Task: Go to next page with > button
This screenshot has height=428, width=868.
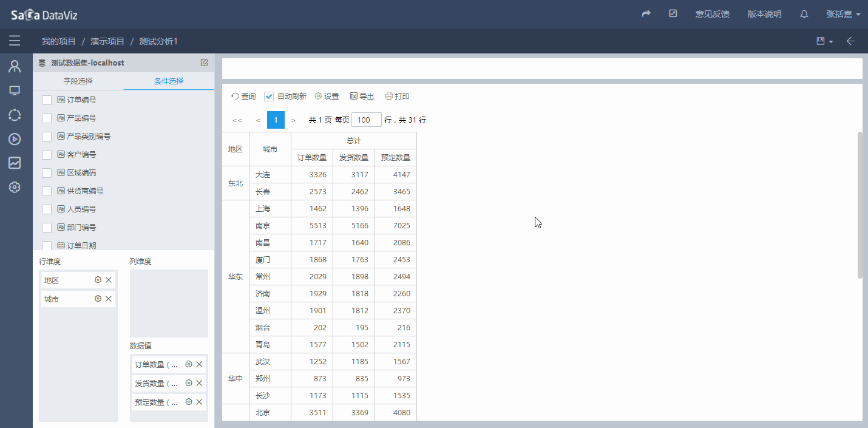Action: tap(293, 120)
